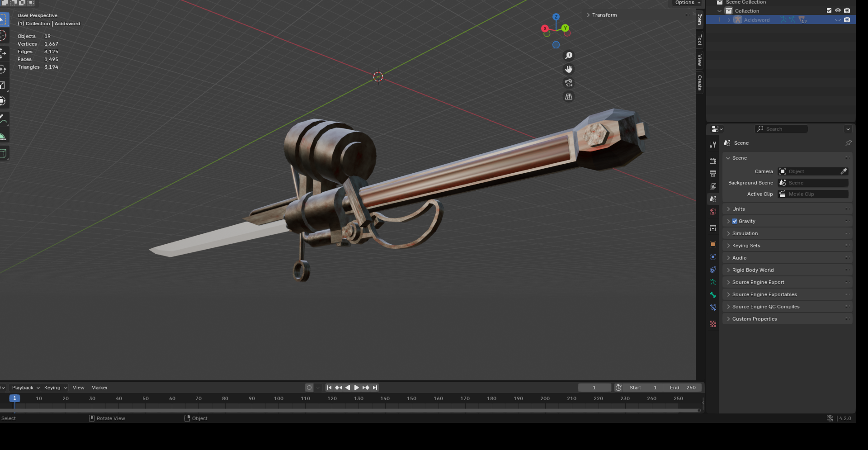Toggle the Gravity checkbox
This screenshot has height=450, width=868.
pyautogui.click(x=735, y=221)
